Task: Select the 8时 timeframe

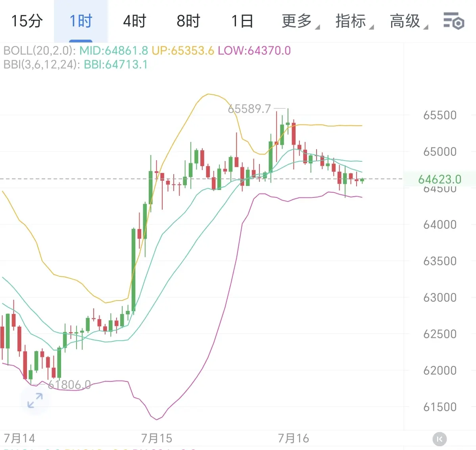Action: coord(188,21)
